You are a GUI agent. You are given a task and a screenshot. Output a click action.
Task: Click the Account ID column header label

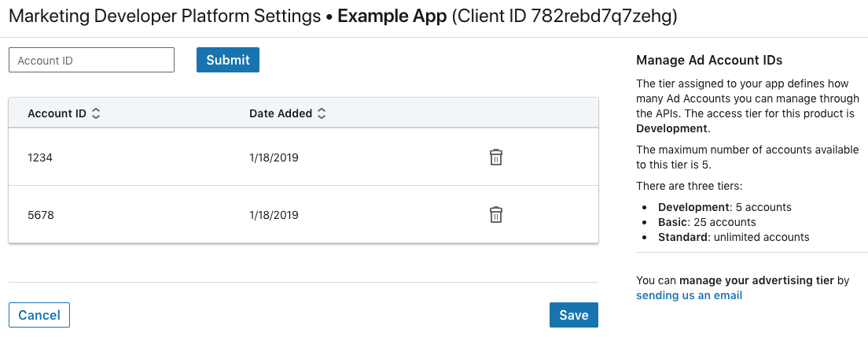pos(57,113)
